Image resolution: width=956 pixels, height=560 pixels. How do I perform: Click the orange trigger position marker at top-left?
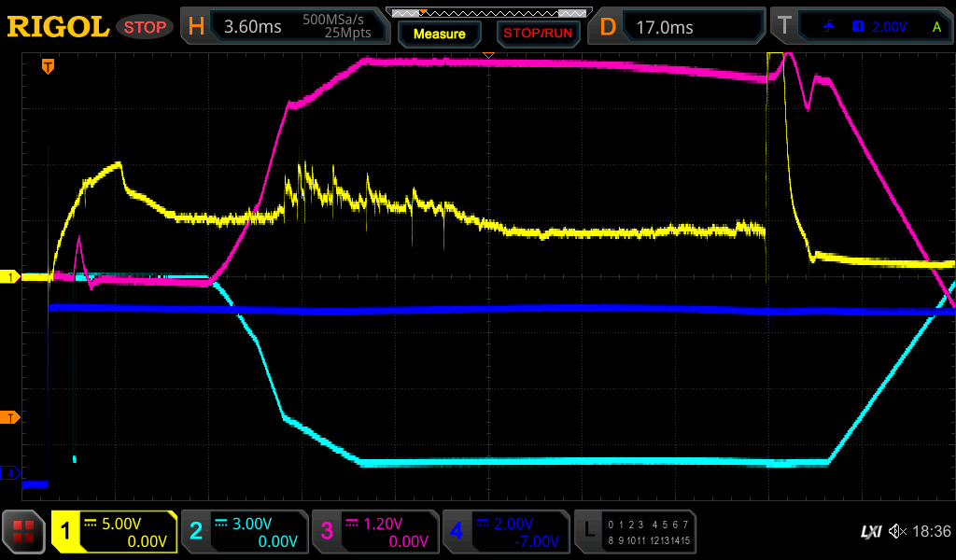[x=48, y=66]
